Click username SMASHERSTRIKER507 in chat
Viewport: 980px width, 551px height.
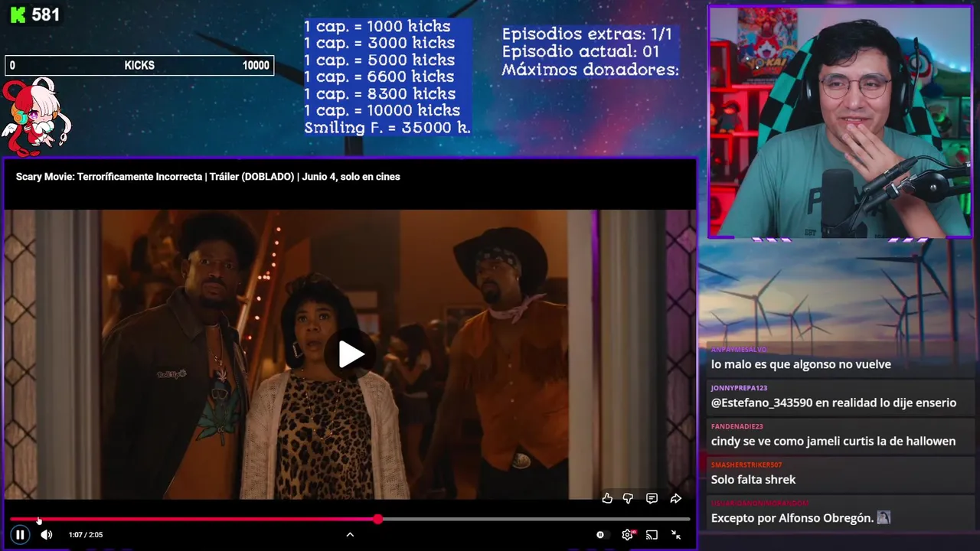(746, 465)
